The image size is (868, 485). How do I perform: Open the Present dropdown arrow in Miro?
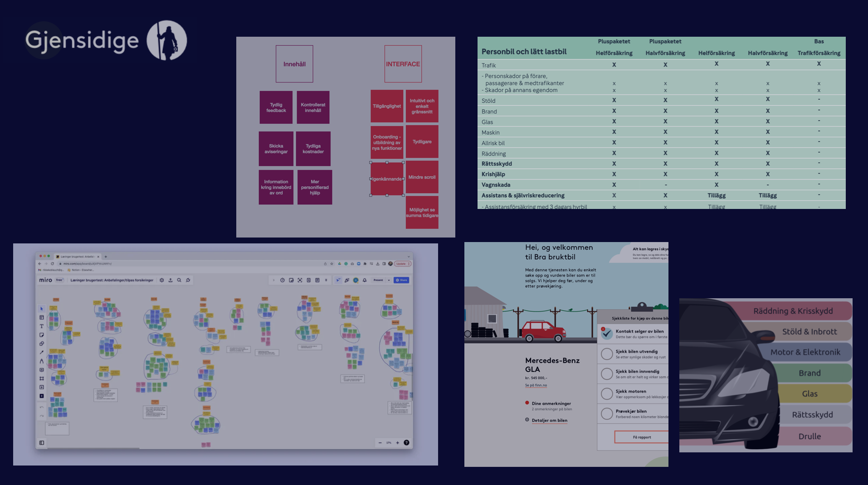tap(389, 280)
